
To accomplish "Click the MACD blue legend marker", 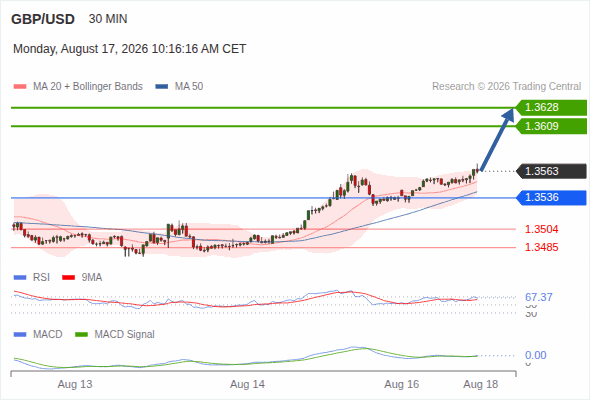I will [20, 335].
